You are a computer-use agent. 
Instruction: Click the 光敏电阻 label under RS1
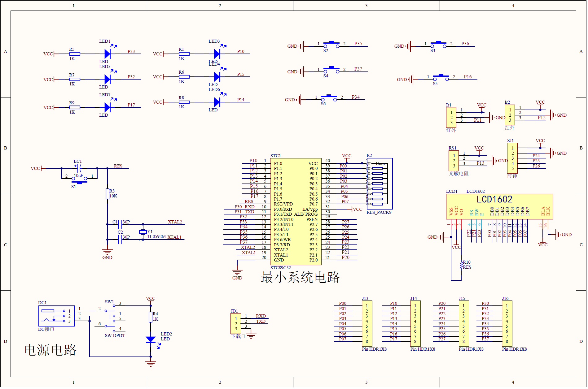(x=459, y=174)
